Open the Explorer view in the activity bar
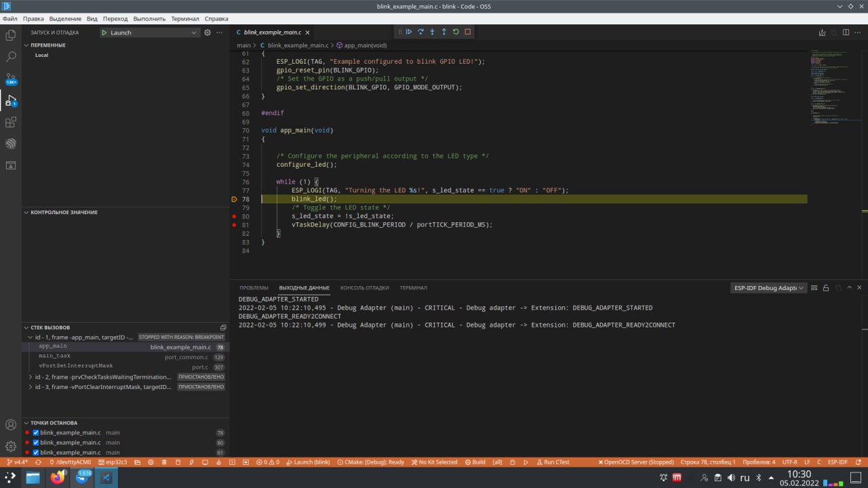Viewport: 868px width, 488px height. click(11, 35)
